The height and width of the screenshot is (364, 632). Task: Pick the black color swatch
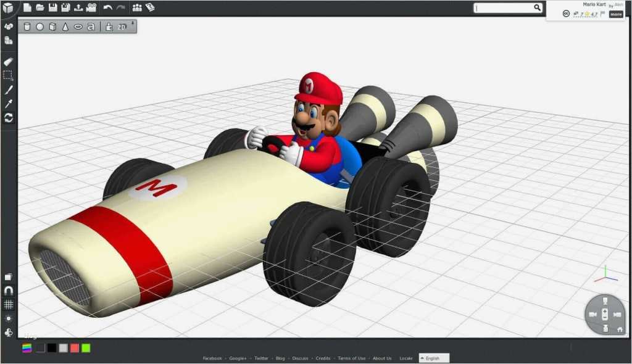coord(52,348)
